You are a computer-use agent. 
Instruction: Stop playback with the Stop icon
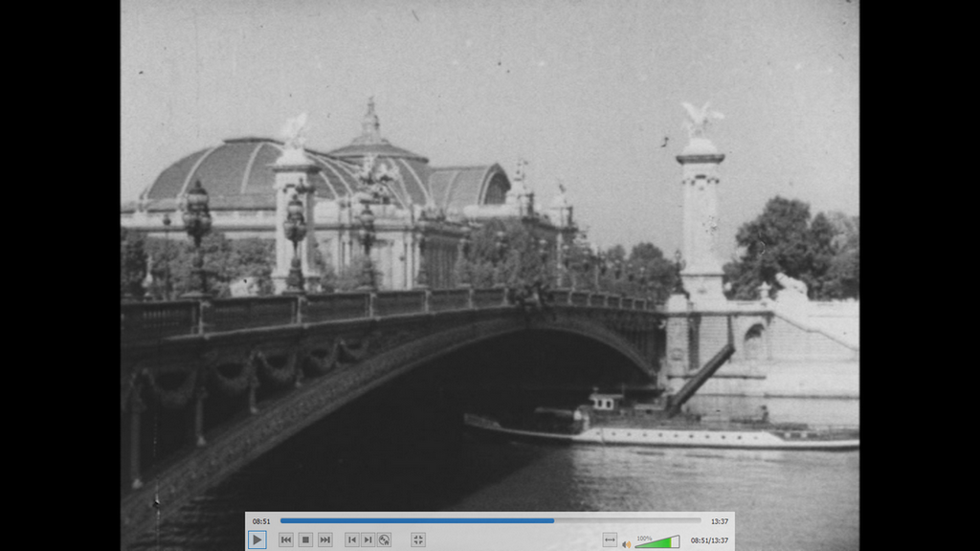(x=305, y=540)
